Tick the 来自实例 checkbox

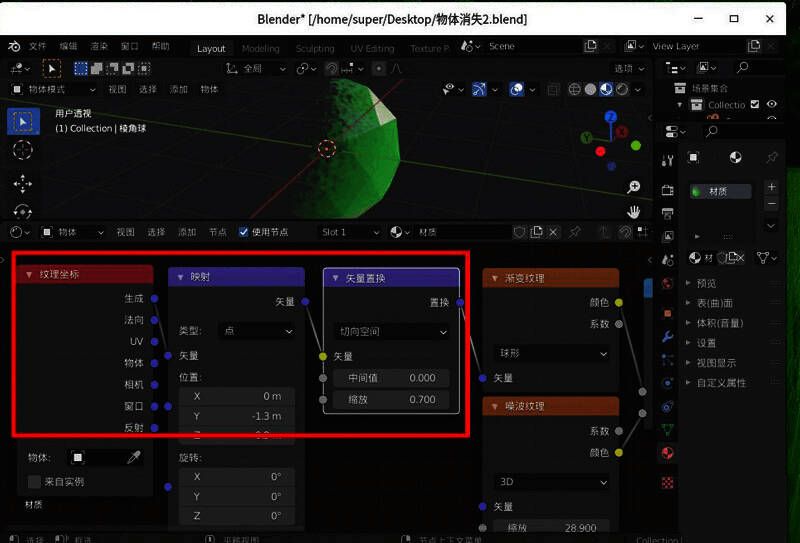click(35, 482)
